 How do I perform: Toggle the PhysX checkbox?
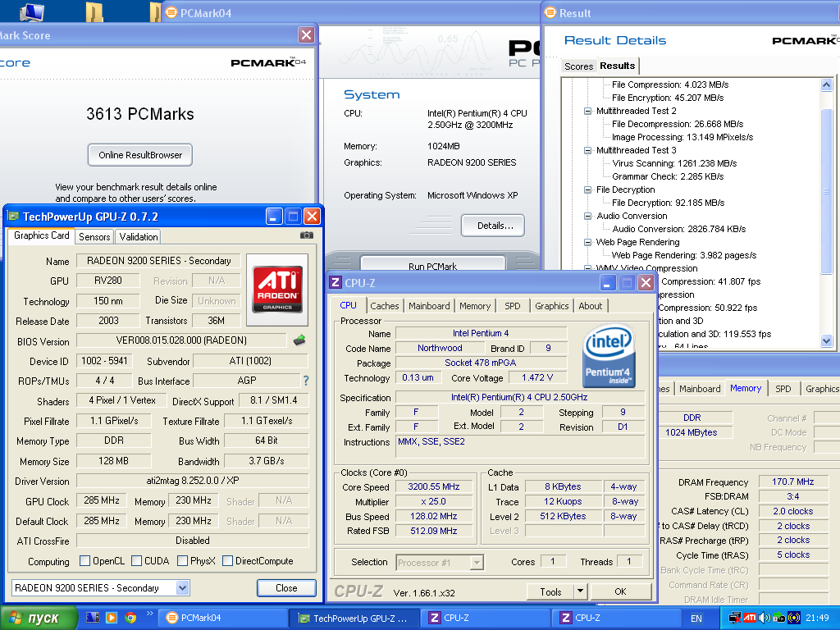tap(182, 560)
